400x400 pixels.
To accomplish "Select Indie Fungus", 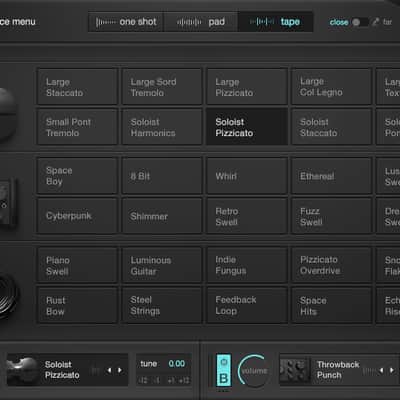I will click(247, 265).
